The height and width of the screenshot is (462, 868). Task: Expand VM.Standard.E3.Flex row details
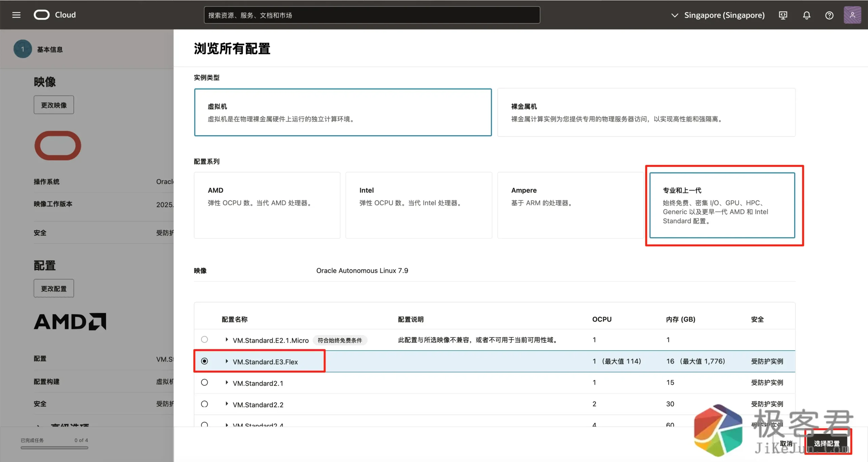coord(226,361)
